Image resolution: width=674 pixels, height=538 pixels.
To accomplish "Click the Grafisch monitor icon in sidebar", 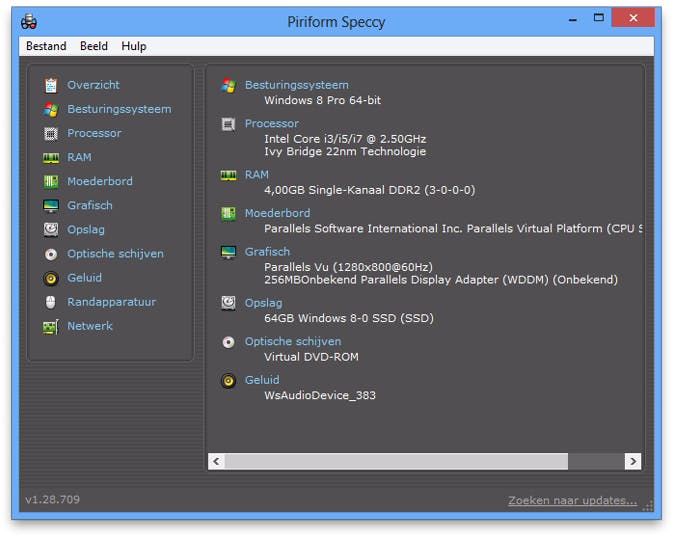I will coord(51,206).
